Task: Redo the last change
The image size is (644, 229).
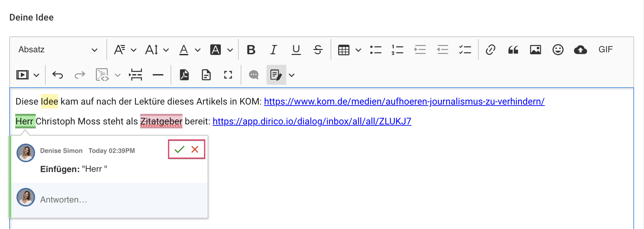Action: [x=80, y=75]
